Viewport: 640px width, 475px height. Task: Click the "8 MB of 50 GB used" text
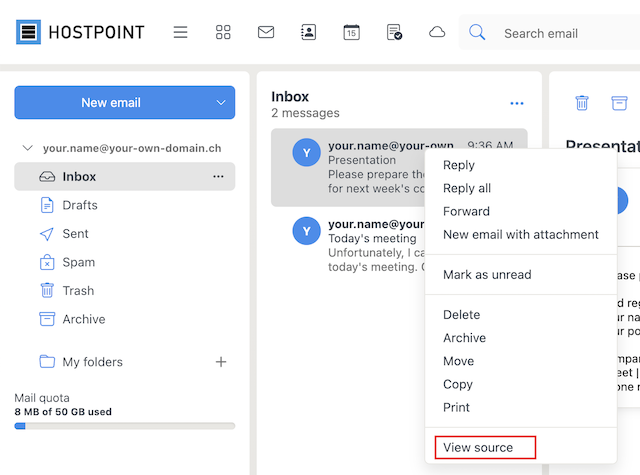pyautogui.click(x=63, y=412)
